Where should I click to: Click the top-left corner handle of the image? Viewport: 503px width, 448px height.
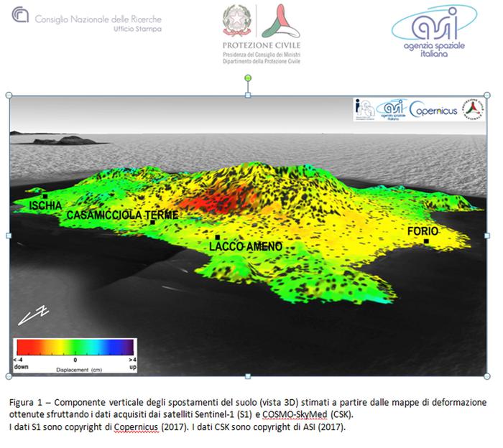pos(9,96)
